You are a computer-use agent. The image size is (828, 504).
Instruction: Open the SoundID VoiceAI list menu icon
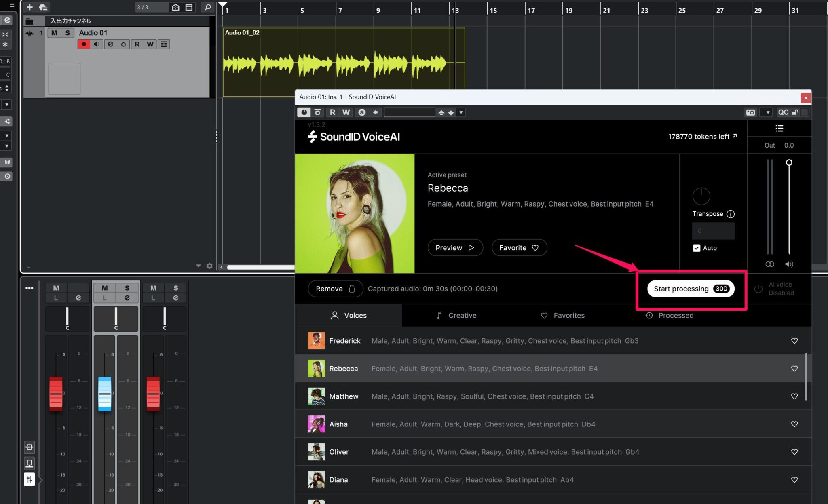[779, 129]
